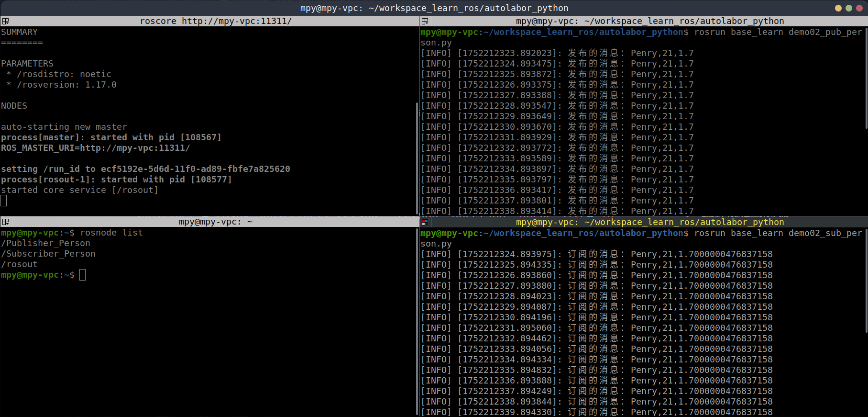Click the group icon in the roscore pane
This screenshot has width=868, height=417.
pyautogui.click(x=5, y=21)
